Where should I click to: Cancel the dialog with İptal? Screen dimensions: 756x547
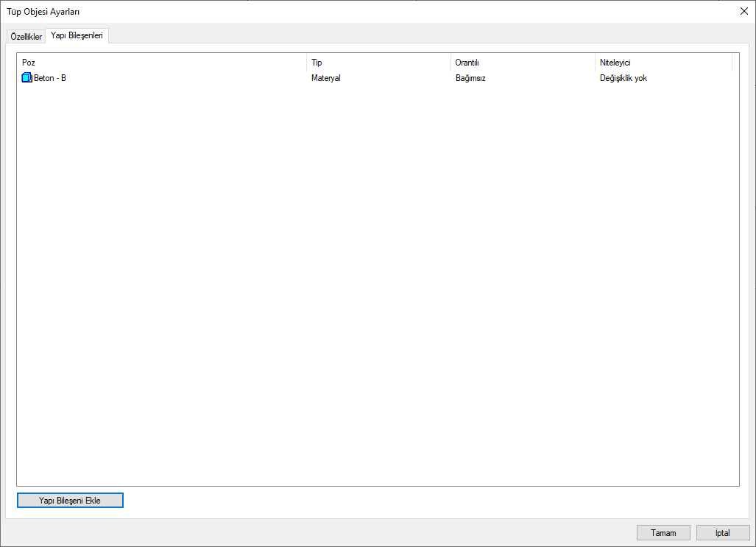(x=723, y=532)
